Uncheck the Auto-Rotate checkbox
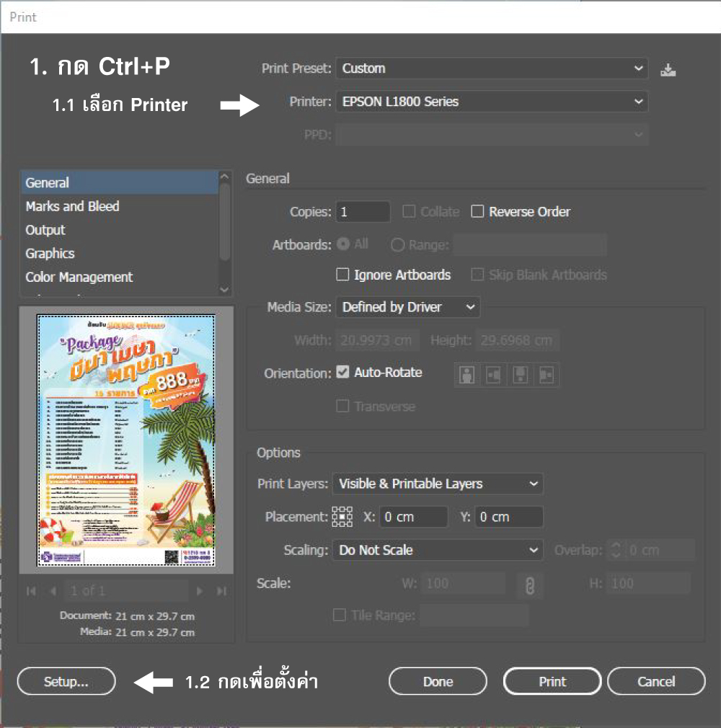 point(343,373)
